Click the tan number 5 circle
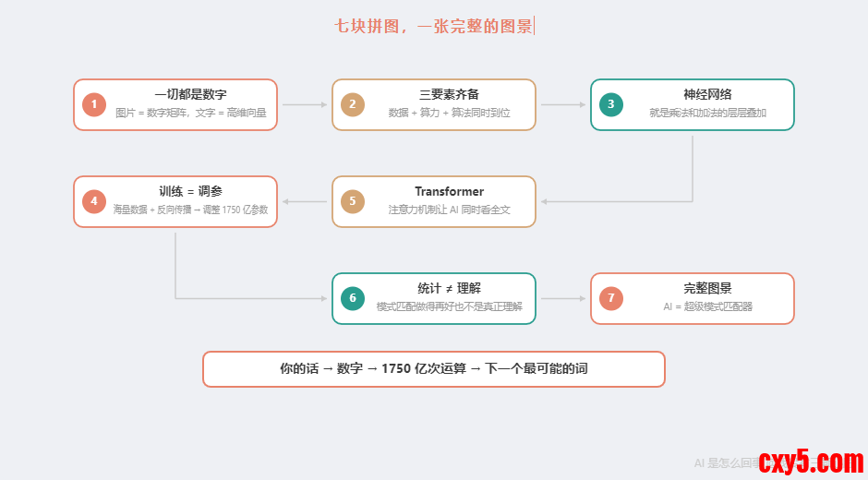 [352, 201]
